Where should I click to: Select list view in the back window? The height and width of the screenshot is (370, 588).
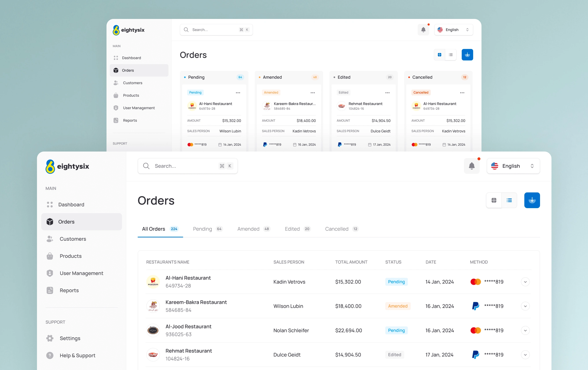click(450, 55)
